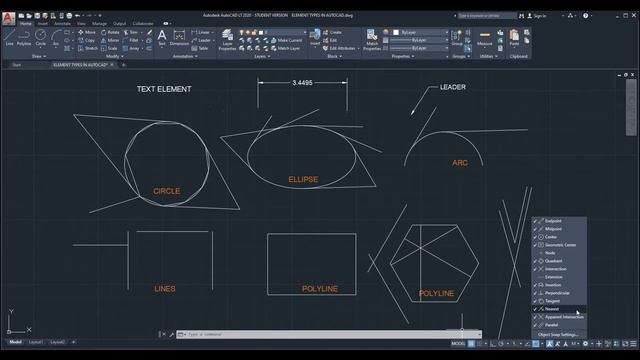
Task: Open the Home ribbon tab
Action: [x=25, y=24]
